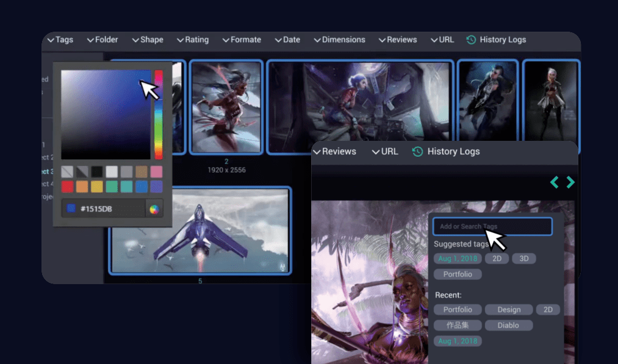Pick the white color swatch

click(112, 172)
